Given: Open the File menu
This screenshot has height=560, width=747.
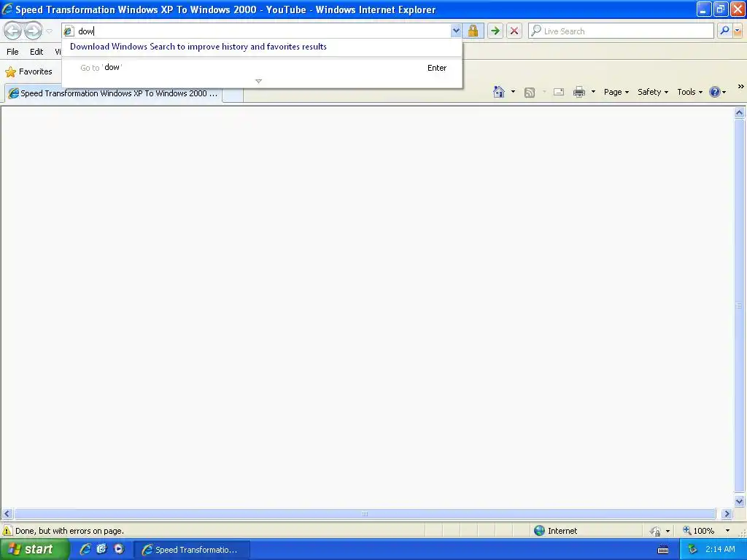Looking at the screenshot, I should pyautogui.click(x=13, y=52).
